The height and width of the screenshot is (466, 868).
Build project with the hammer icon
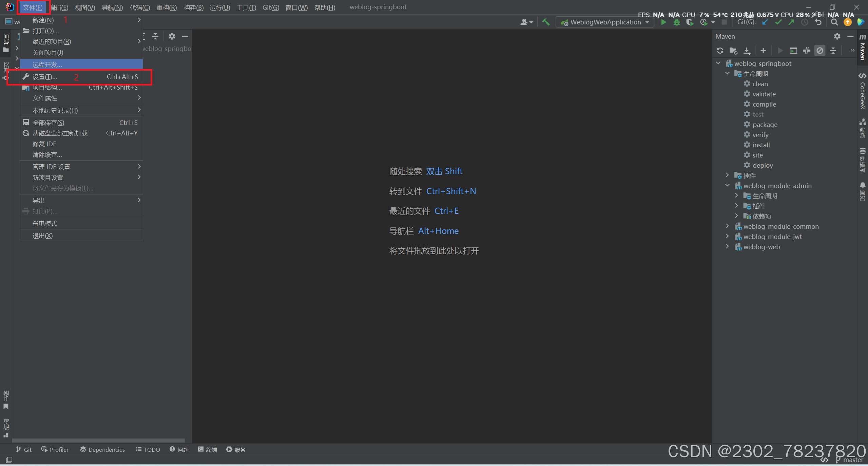[546, 22]
